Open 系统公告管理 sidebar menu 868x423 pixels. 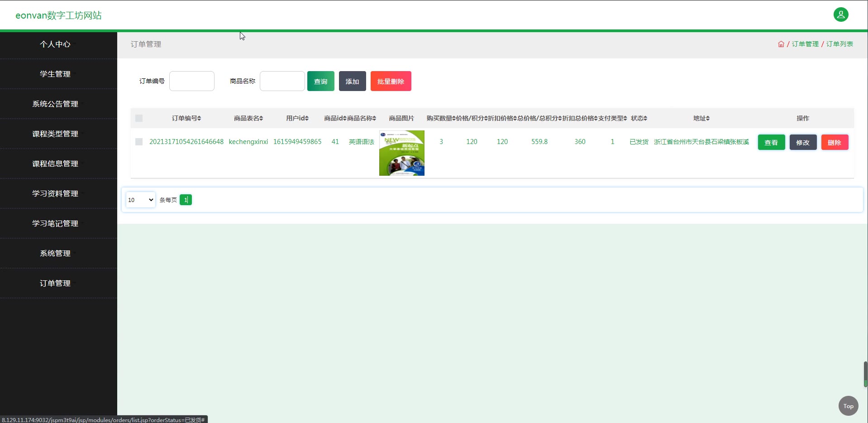point(55,104)
